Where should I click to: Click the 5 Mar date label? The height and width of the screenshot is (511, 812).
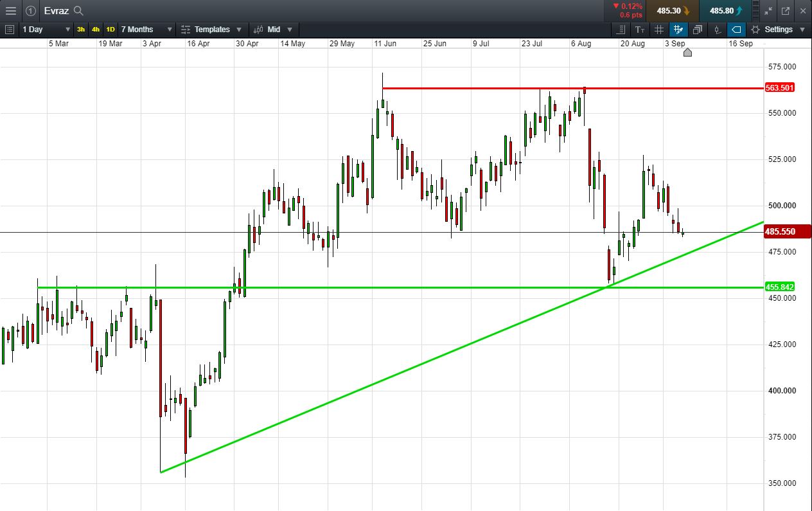(58, 44)
